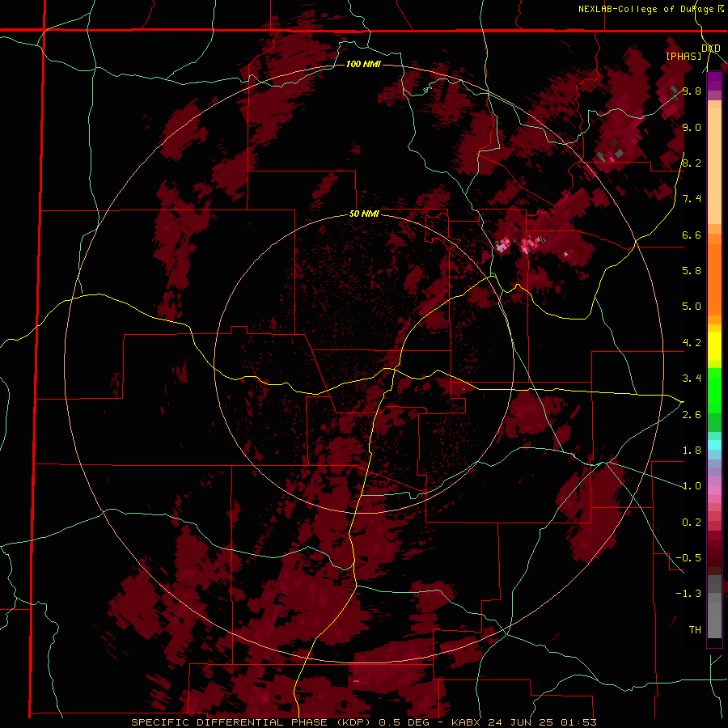Image resolution: width=728 pixels, height=728 pixels.
Task: Click the TH threshold label on scale
Action: (695, 630)
